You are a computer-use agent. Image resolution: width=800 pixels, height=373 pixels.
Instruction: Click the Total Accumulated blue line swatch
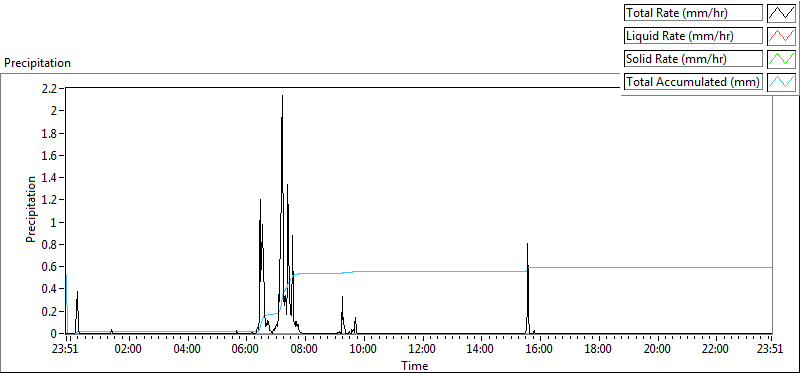[782, 82]
